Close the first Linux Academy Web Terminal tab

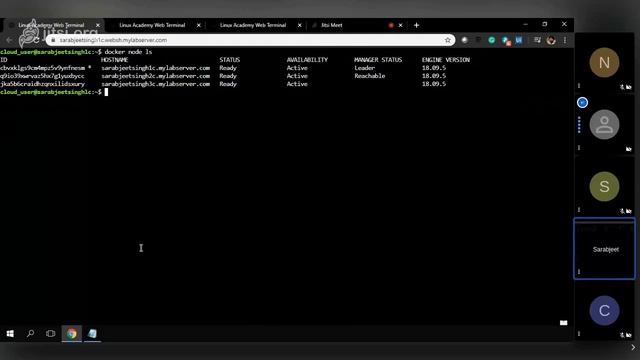click(x=98, y=25)
